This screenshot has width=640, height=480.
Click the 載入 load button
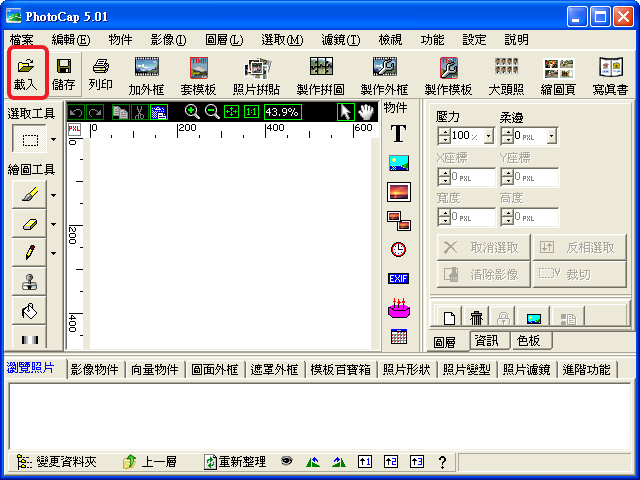(26, 74)
